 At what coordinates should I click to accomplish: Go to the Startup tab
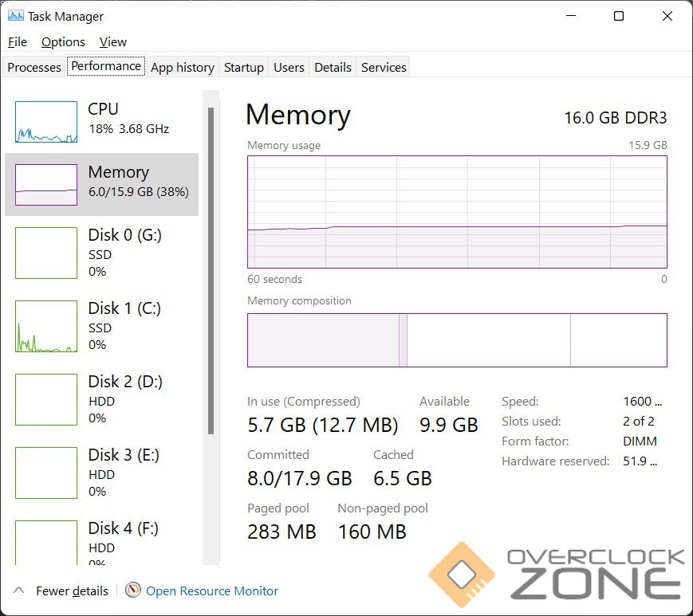[244, 68]
